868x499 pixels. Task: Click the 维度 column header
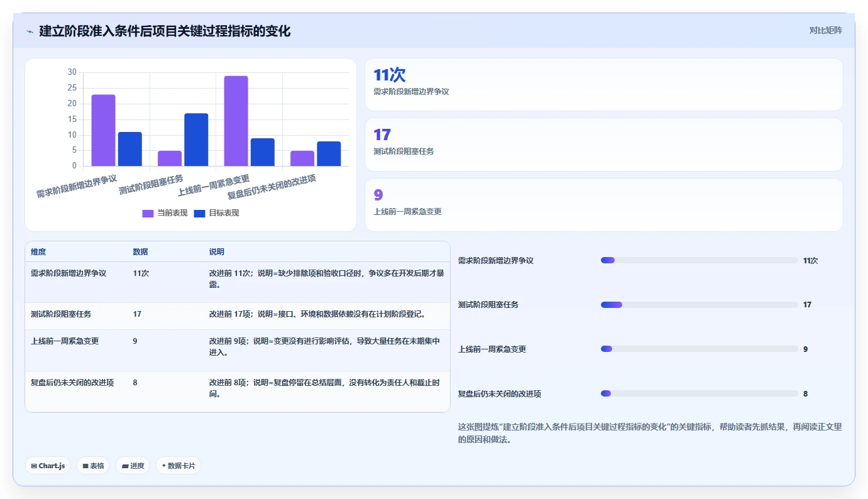click(x=38, y=252)
